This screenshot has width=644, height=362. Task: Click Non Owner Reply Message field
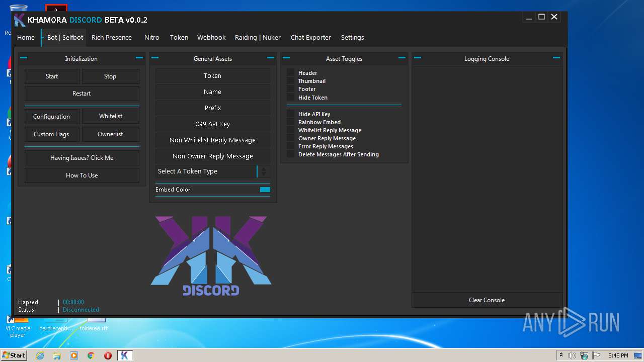point(213,156)
